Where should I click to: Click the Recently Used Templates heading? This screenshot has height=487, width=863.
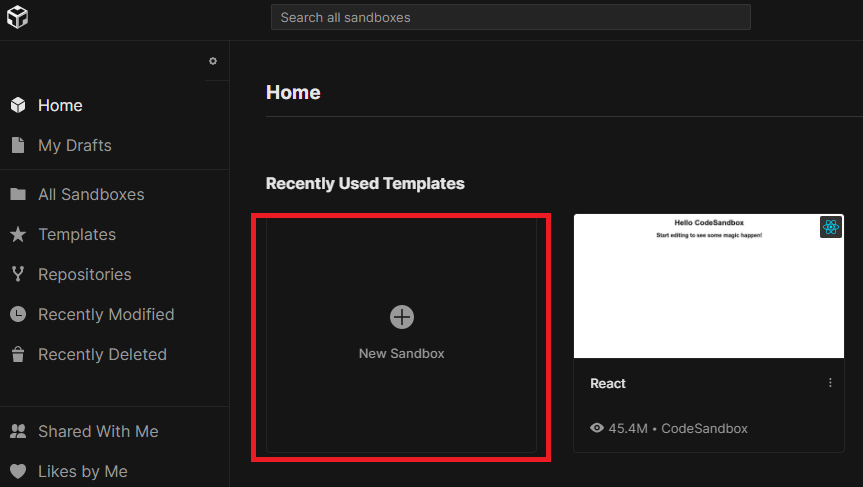(365, 183)
